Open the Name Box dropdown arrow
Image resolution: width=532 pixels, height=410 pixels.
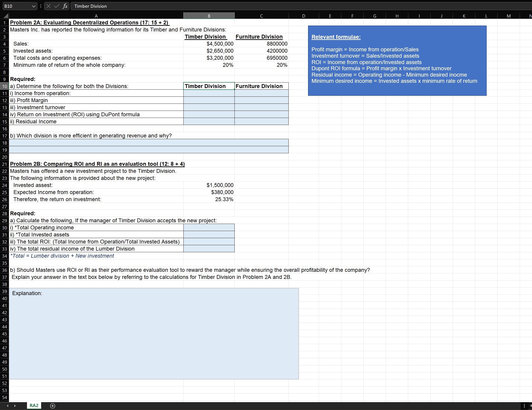(x=34, y=6)
